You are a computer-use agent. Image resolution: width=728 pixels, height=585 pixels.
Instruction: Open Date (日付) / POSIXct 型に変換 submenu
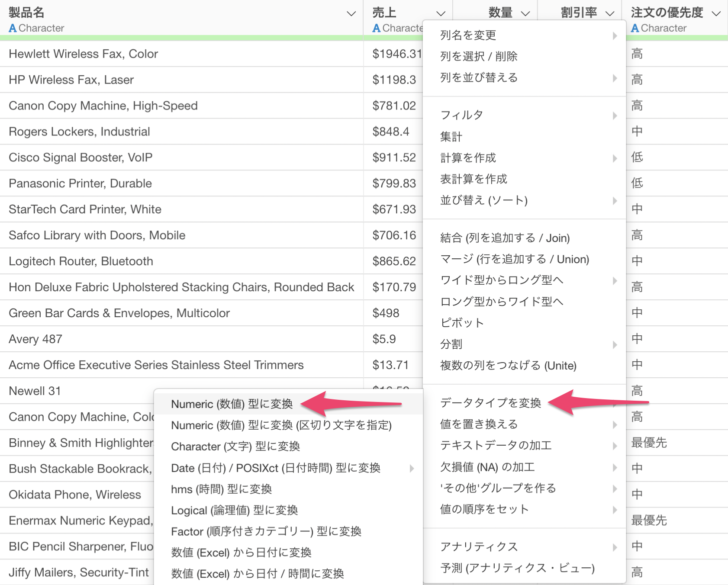276,468
